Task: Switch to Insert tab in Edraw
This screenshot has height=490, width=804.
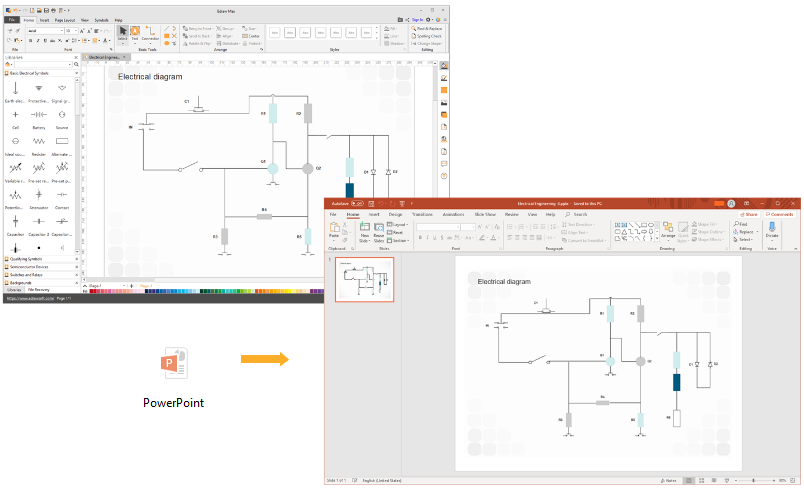Action: click(45, 20)
